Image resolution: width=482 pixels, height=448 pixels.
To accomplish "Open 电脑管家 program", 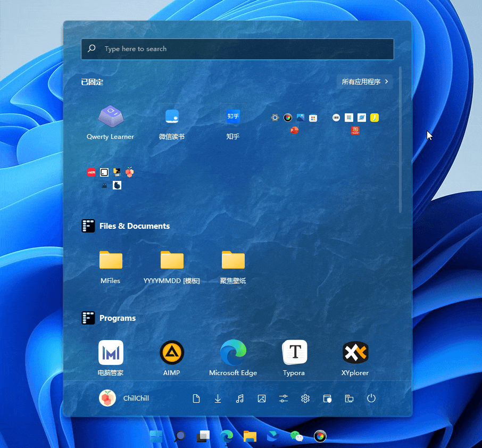I will point(111,359).
